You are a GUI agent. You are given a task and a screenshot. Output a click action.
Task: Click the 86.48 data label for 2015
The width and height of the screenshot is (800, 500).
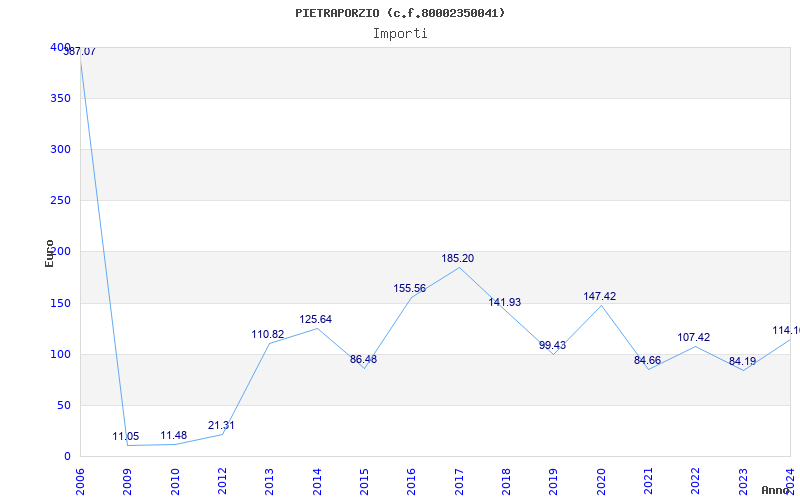click(x=363, y=360)
